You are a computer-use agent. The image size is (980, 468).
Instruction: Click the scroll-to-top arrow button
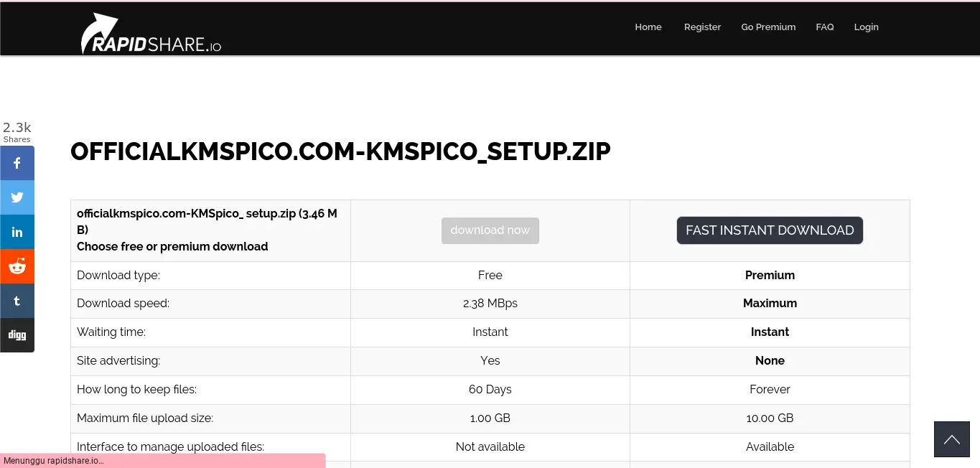pyautogui.click(x=952, y=439)
